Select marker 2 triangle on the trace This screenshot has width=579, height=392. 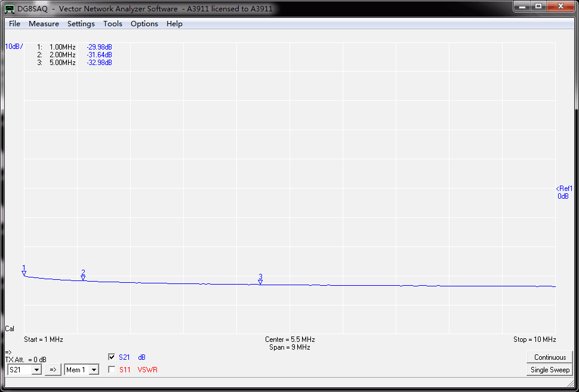83,278
